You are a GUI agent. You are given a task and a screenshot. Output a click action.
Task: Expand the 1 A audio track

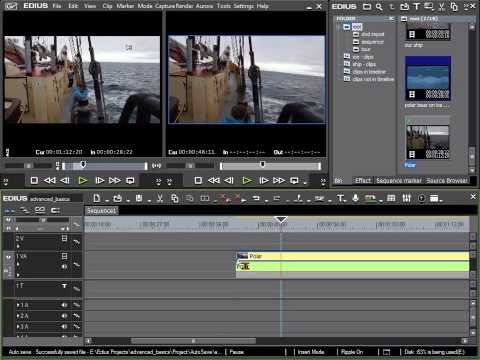coord(18,305)
